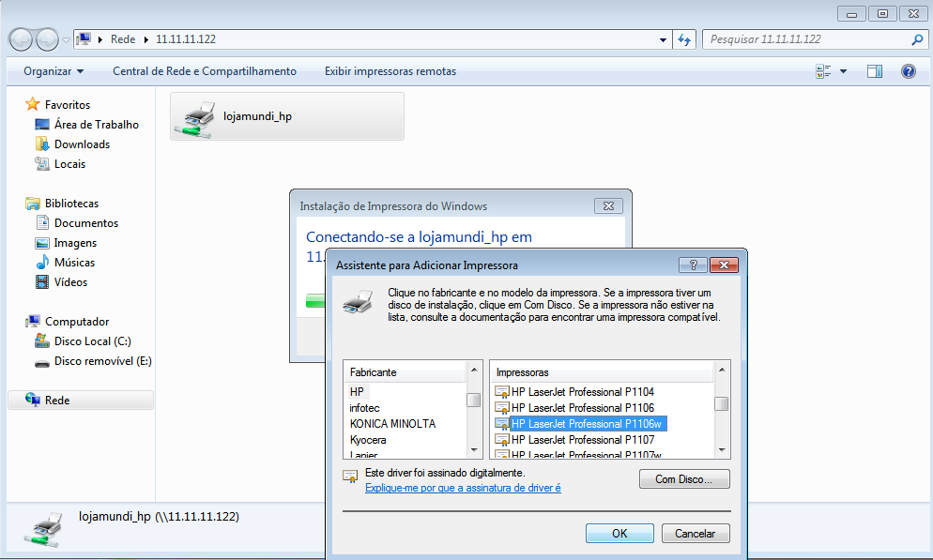Screen dimensions: 933x560
Task: Open Explorer help question mark icon
Action: tap(909, 71)
